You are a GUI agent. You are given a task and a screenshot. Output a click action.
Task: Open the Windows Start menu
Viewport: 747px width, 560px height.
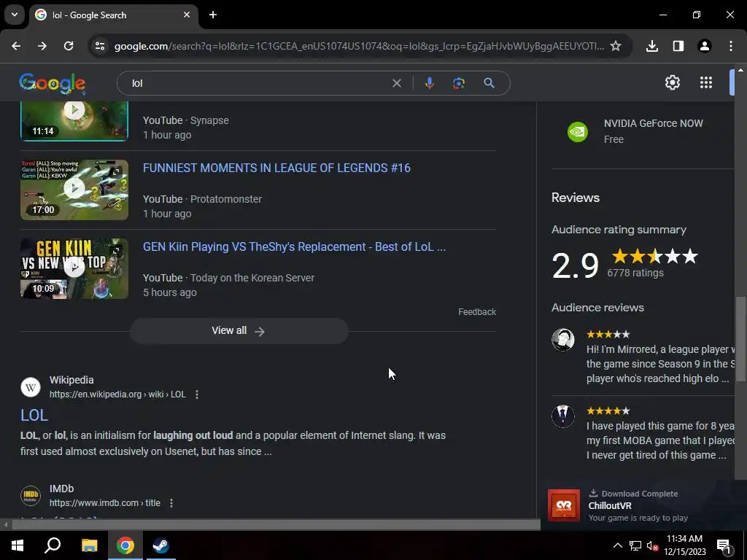(x=18, y=545)
